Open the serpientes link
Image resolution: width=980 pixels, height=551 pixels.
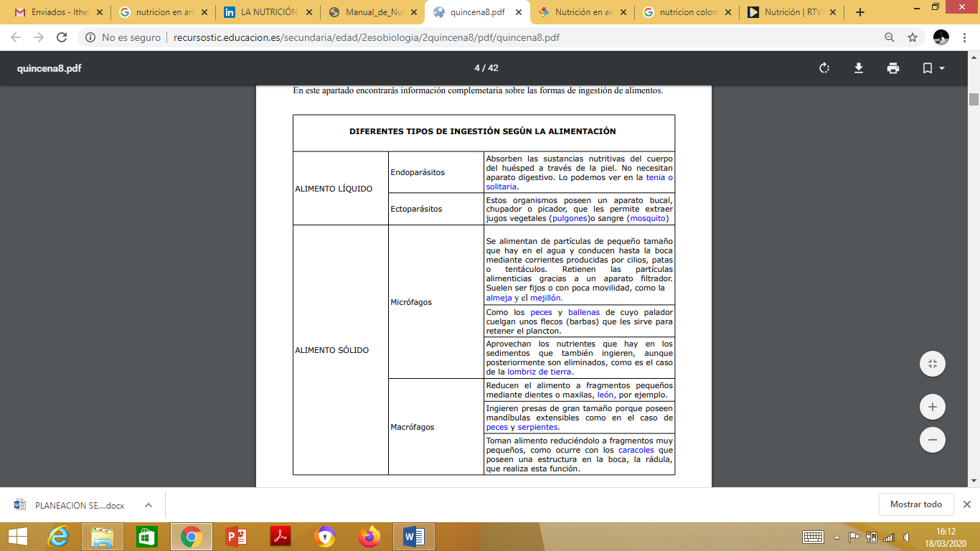[537, 427]
